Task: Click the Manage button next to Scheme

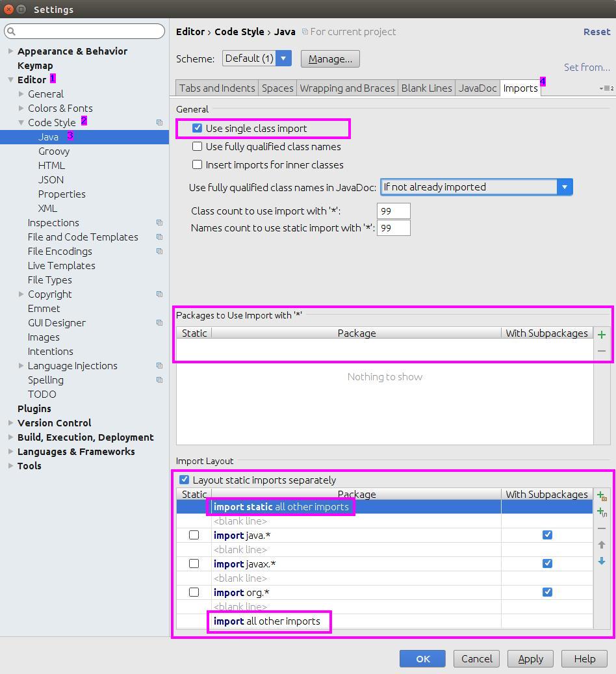Action: pos(329,58)
